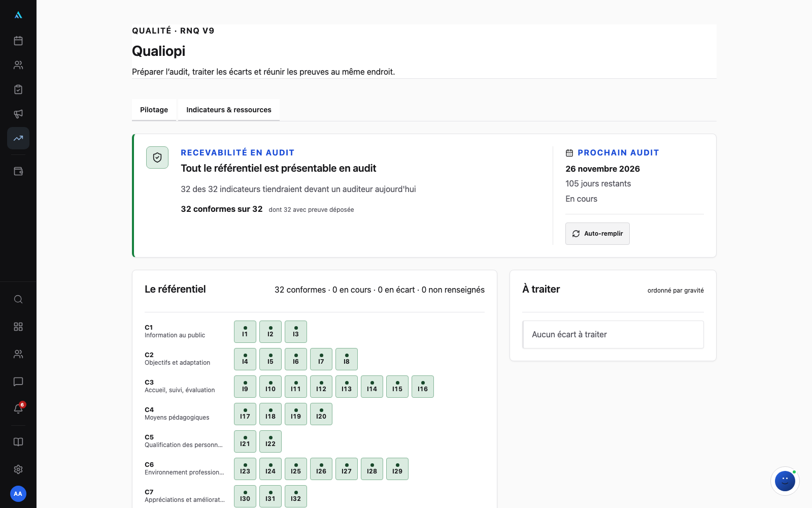Click the ordonné par gravité label
The image size is (812, 508).
[x=675, y=291]
